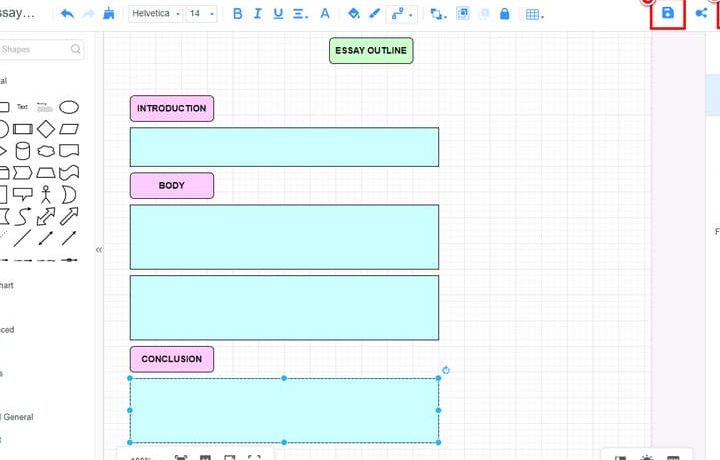Viewport: 720px width, 460px height.
Task: Pick the cylinder shape from palette
Action: point(22,151)
